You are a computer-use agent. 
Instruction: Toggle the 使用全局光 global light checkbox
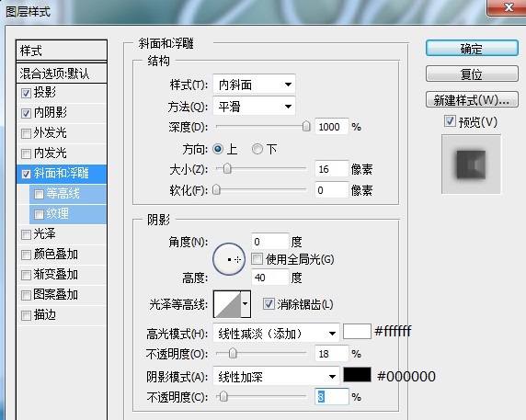click(x=257, y=259)
